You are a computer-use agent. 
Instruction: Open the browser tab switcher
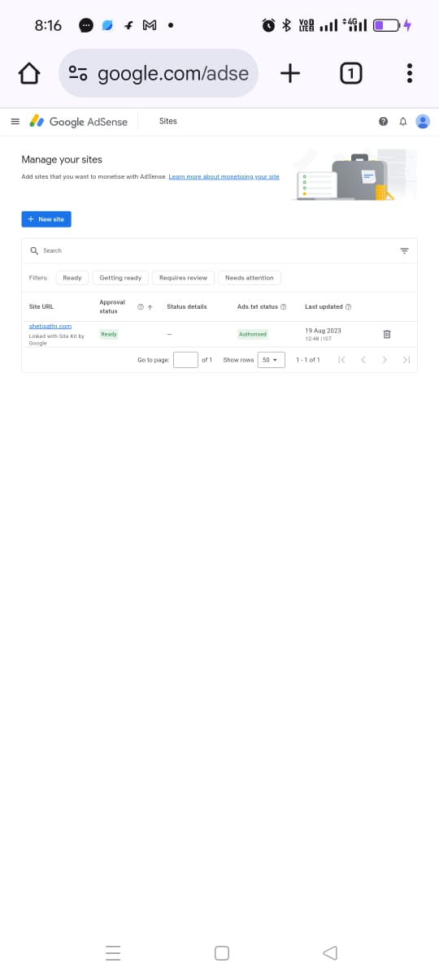point(350,74)
